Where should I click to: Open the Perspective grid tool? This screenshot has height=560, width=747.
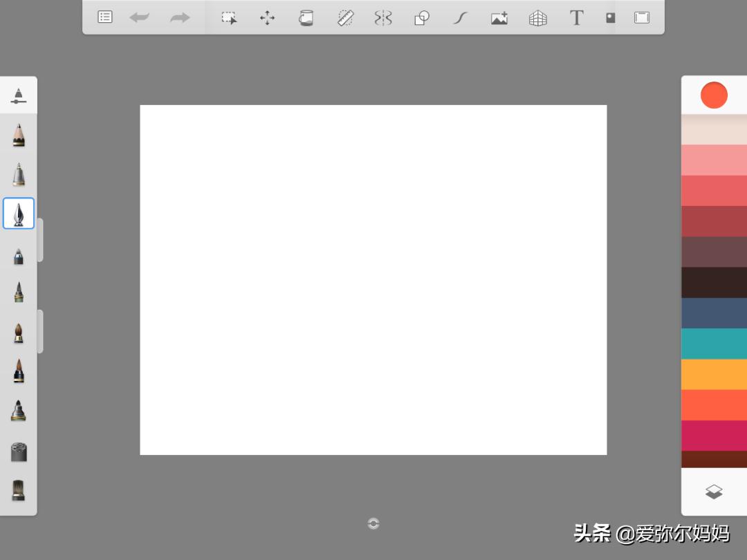coord(538,17)
